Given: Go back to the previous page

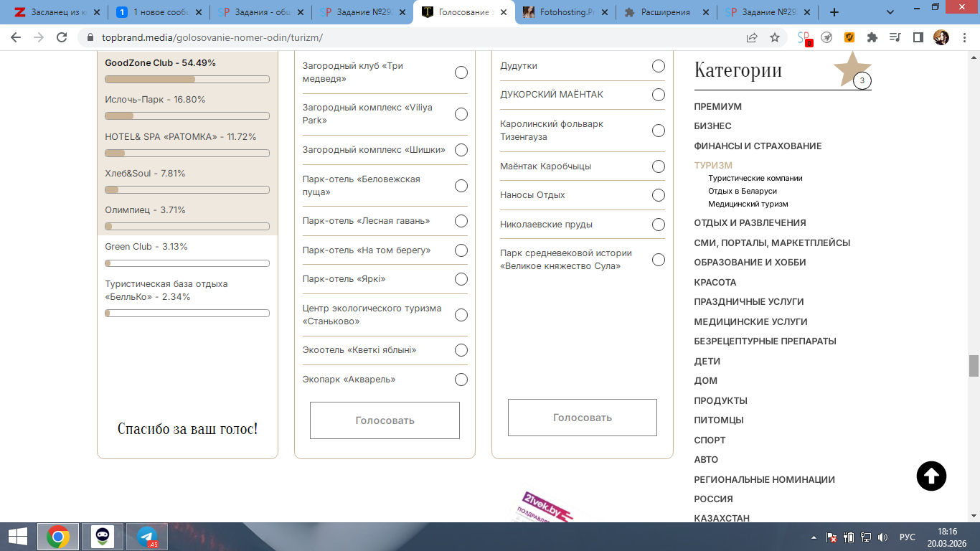Looking at the screenshot, I should [16, 37].
